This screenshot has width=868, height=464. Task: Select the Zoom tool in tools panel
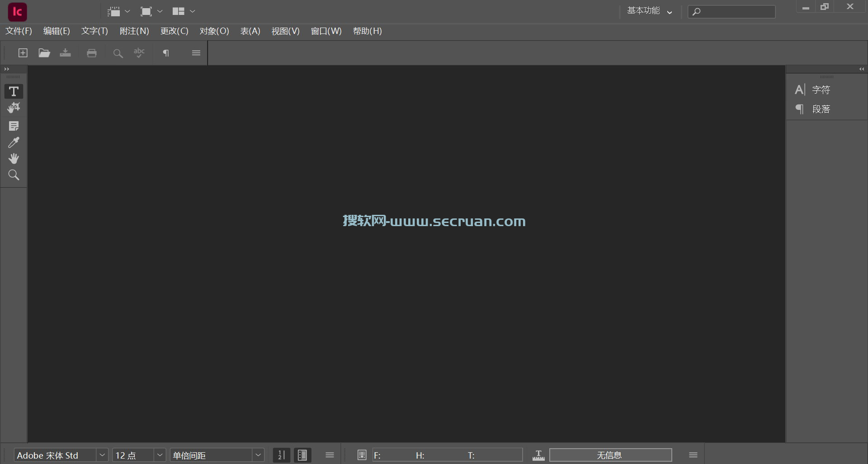[14, 175]
